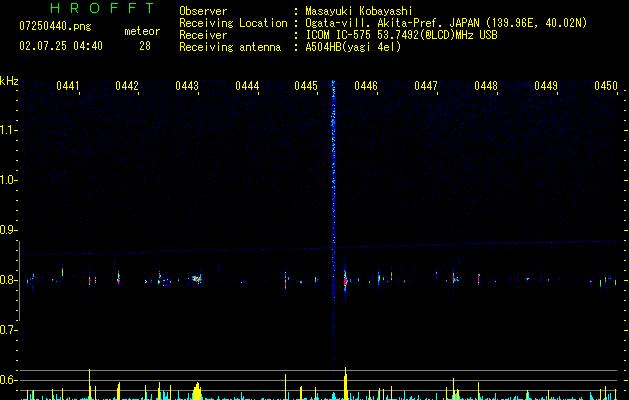Click the 1.1 kHz axis label
The image size is (629, 400).
[x=8, y=130]
